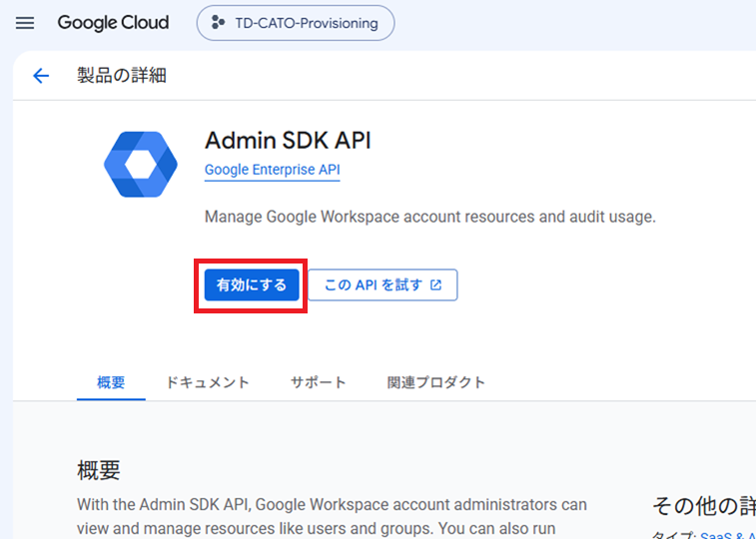Go back using the left arrow
The height and width of the screenshot is (539, 756).
[x=41, y=76]
